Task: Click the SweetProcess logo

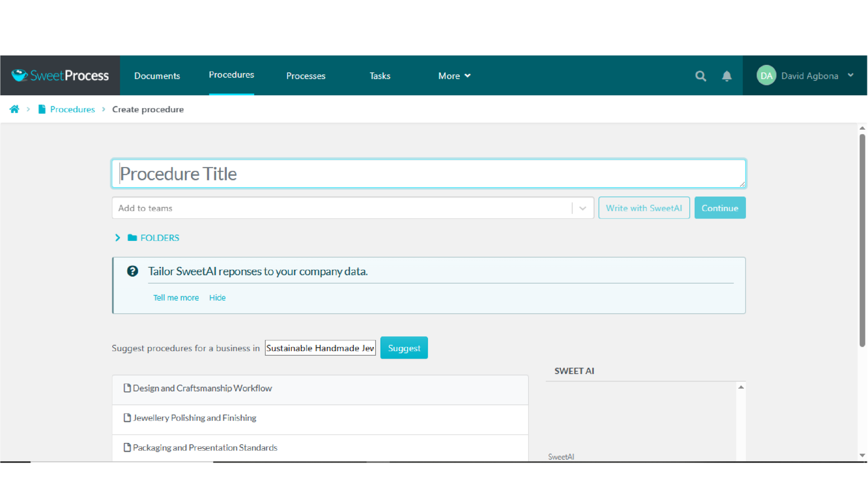Action: tap(60, 75)
